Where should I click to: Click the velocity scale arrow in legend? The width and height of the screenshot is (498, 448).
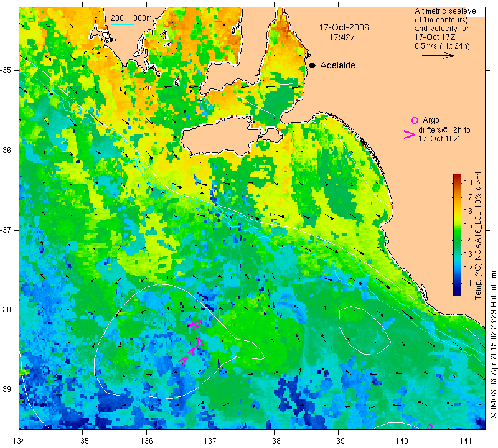(438, 55)
